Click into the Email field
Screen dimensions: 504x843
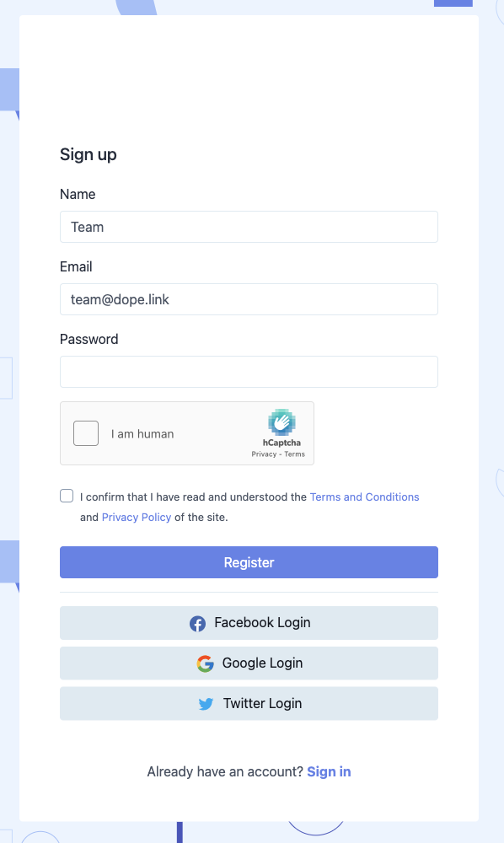click(x=249, y=299)
